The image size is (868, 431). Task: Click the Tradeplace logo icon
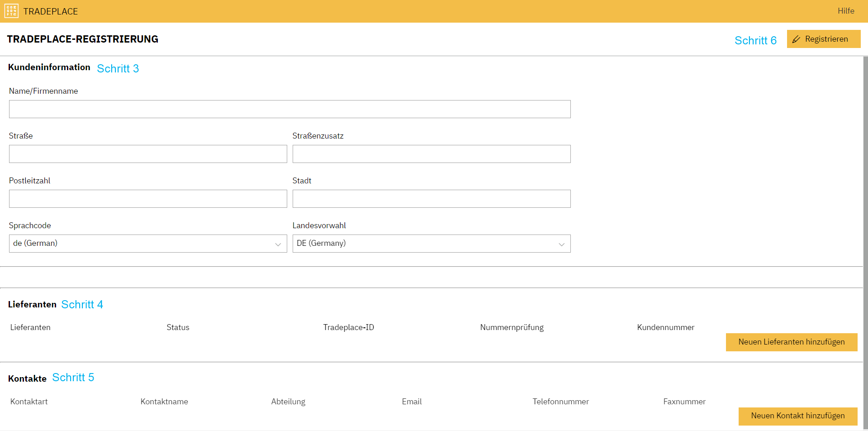(11, 11)
